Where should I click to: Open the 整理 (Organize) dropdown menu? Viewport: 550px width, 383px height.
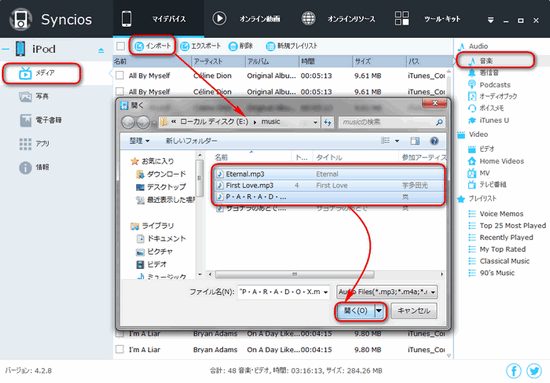click(139, 141)
